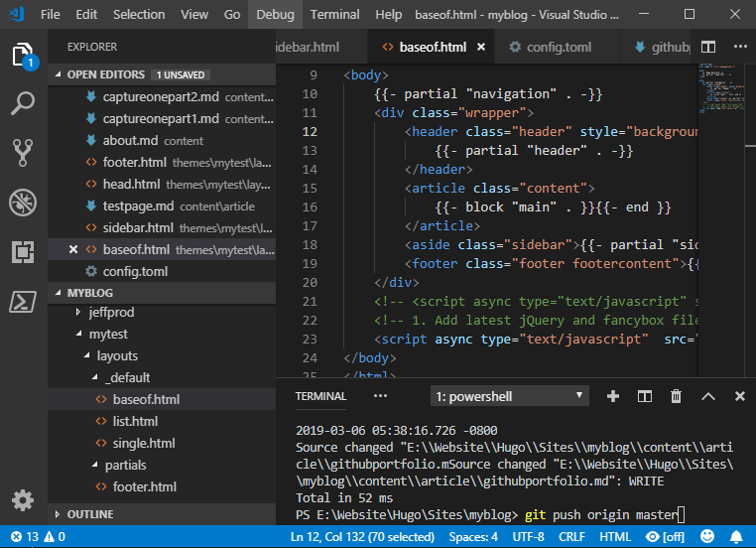
Task: Click the code minimap preview
Action: (x=721, y=86)
